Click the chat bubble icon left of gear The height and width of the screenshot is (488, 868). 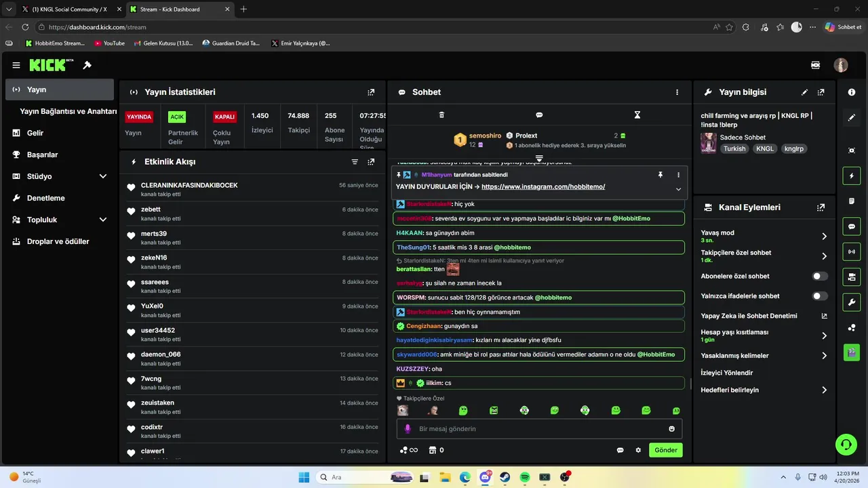tap(620, 450)
